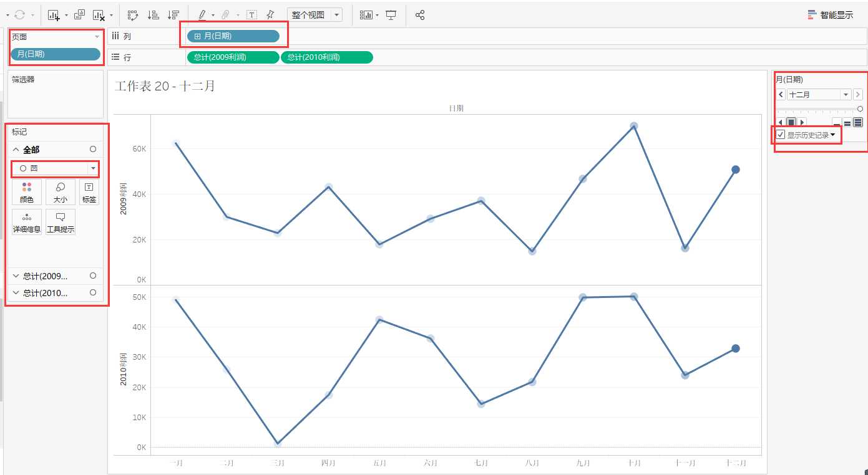The width and height of the screenshot is (868, 475).
Task: Click the refresh data source icon
Action: [19, 14]
